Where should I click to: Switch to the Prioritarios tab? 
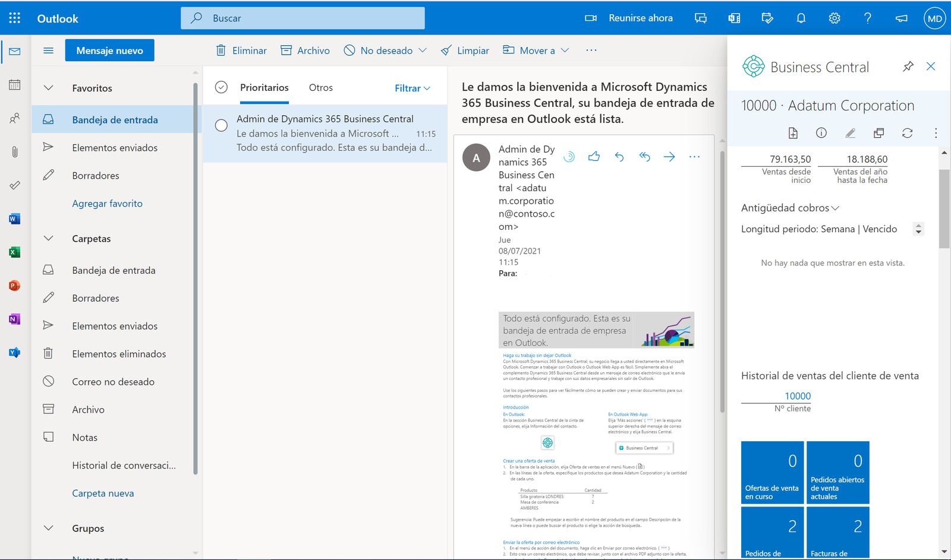[264, 87]
